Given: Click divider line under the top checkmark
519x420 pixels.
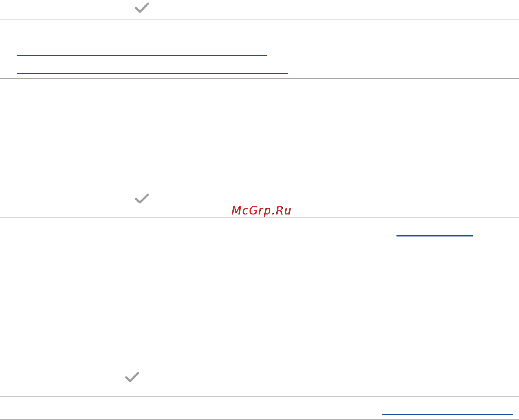Looking at the screenshot, I should tap(259, 20).
